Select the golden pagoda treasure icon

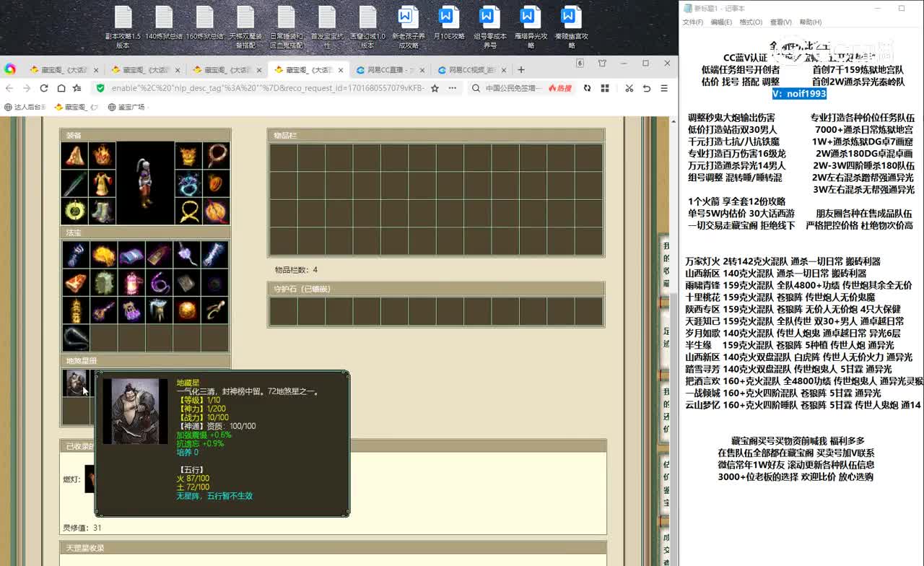coord(75,310)
